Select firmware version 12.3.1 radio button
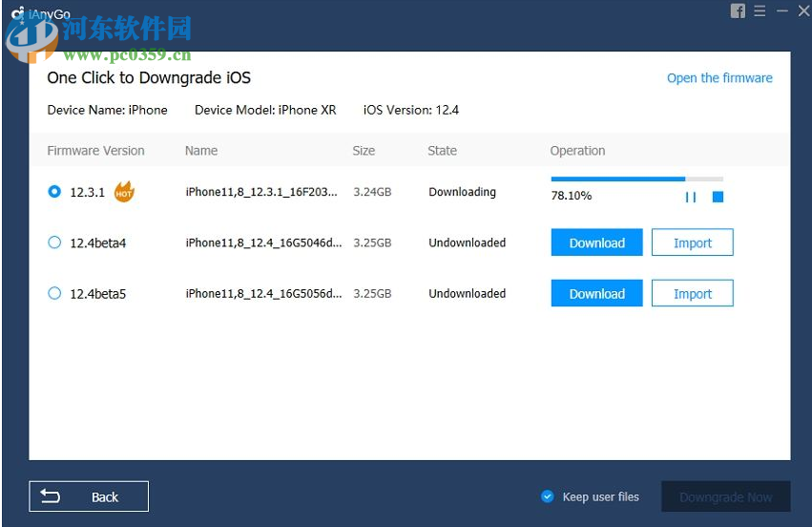The image size is (812, 527). tap(54, 192)
